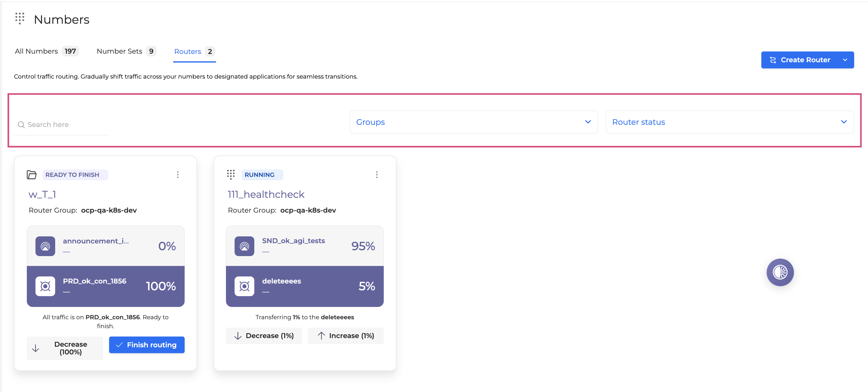Screen dimensions: 868x392
Task: Click the Finish routing button
Action: coord(147,345)
